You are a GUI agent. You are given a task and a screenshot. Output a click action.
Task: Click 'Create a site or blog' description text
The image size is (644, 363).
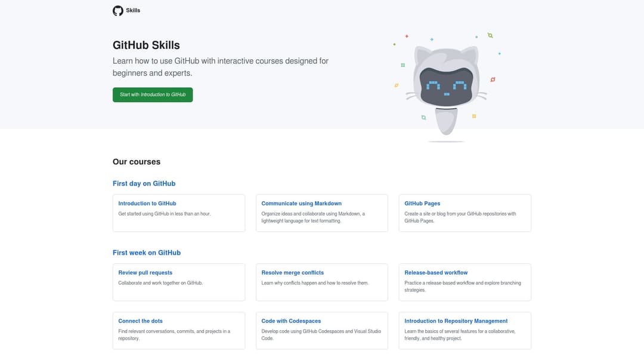(460, 217)
